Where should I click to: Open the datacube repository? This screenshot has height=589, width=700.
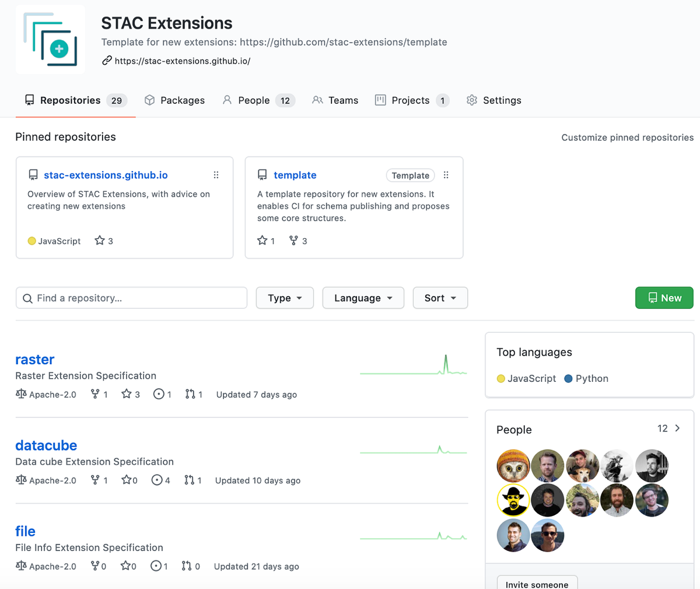point(46,445)
